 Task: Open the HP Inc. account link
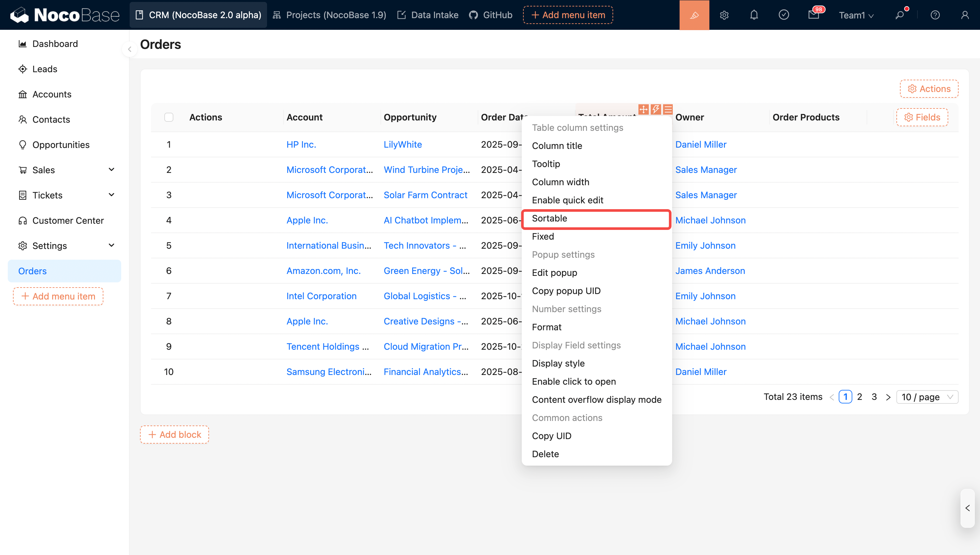point(301,144)
